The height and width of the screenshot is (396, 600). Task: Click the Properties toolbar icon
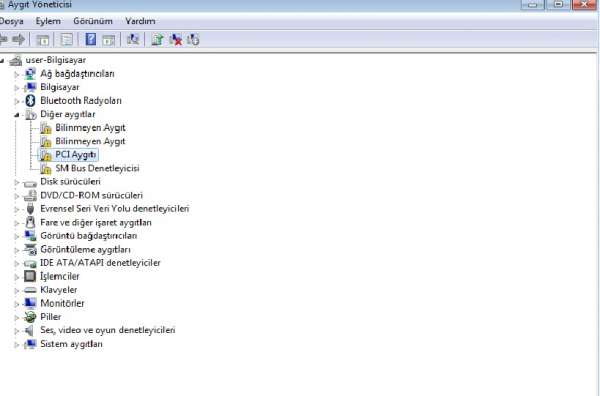67,39
